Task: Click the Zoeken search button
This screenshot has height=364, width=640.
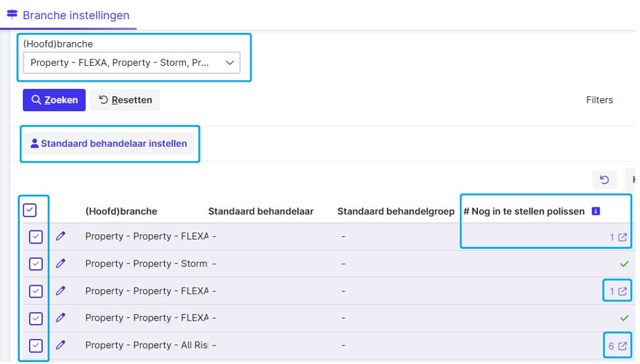Action: (54, 100)
